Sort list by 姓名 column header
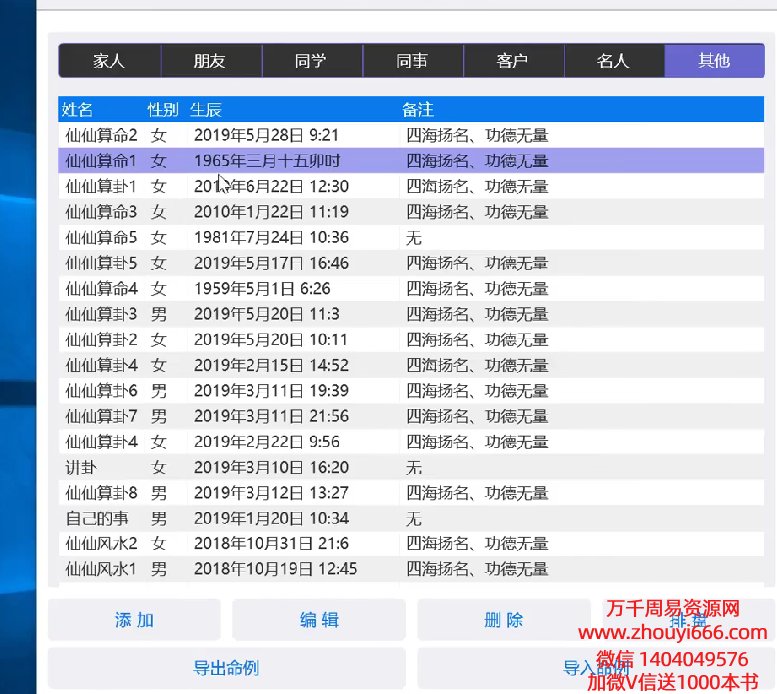This screenshot has width=777, height=694. coord(78,109)
